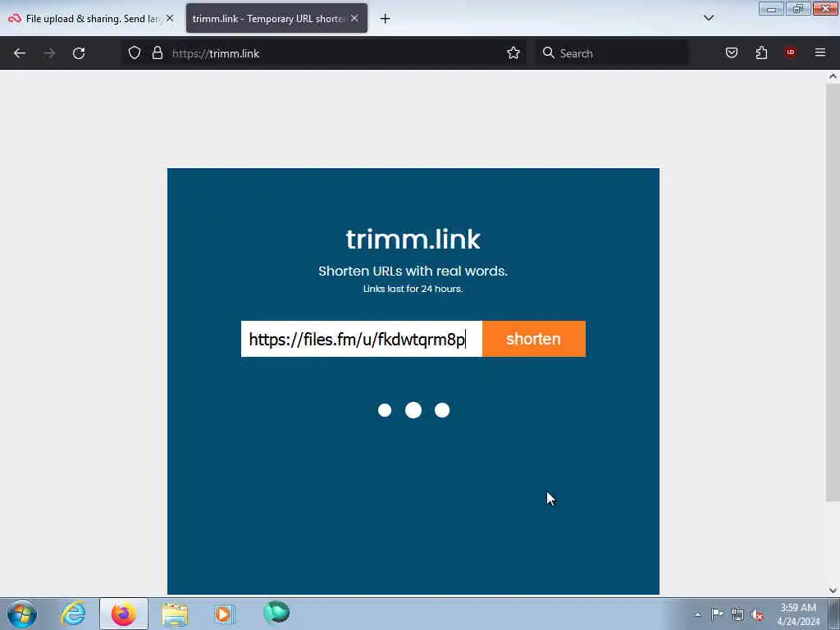The image size is (840, 630).
Task: Click the muted volume tray icon
Action: point(757,614)
